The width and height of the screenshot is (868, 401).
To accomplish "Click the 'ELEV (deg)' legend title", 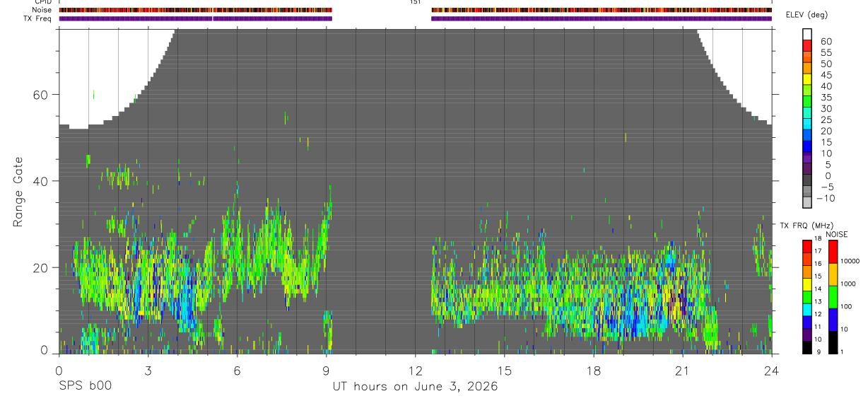I will click(807, 15).
